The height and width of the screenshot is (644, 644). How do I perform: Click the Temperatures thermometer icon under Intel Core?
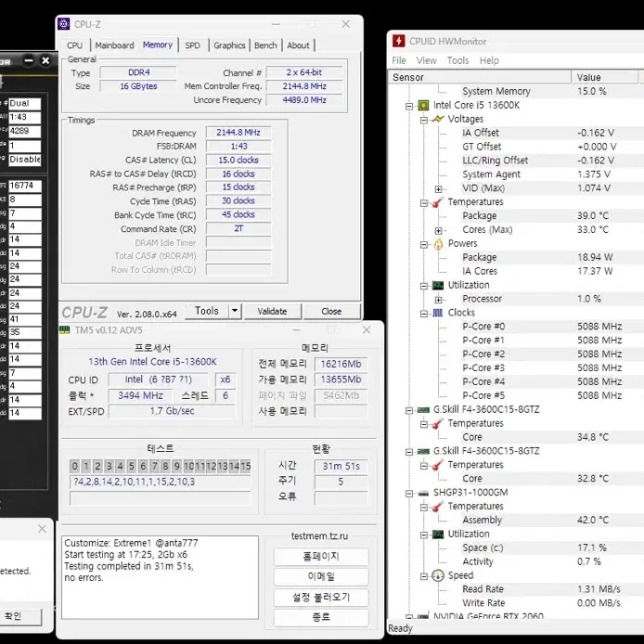[x=438, y=202]
